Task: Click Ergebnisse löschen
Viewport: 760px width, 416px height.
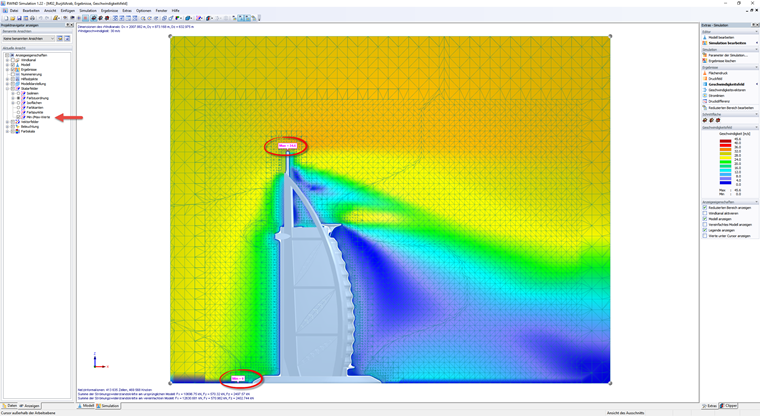Action: coord(722,61)
